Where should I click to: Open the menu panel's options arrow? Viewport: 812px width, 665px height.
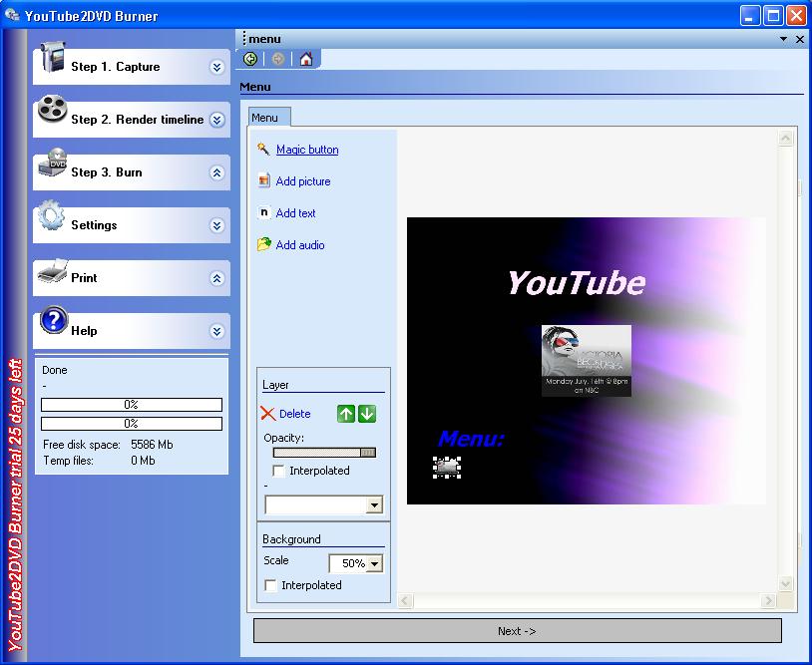[x=783, y=39]
